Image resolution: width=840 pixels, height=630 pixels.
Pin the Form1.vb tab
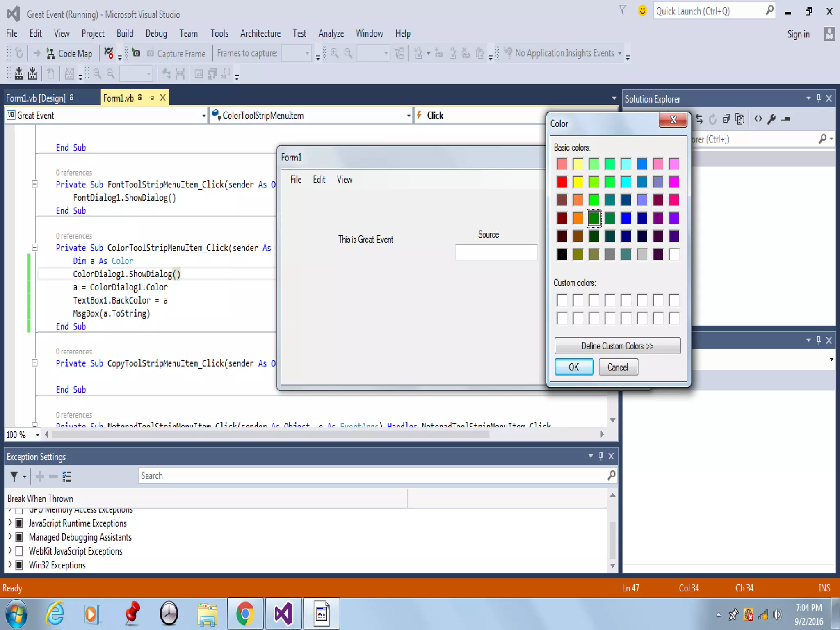pos(151,98)
